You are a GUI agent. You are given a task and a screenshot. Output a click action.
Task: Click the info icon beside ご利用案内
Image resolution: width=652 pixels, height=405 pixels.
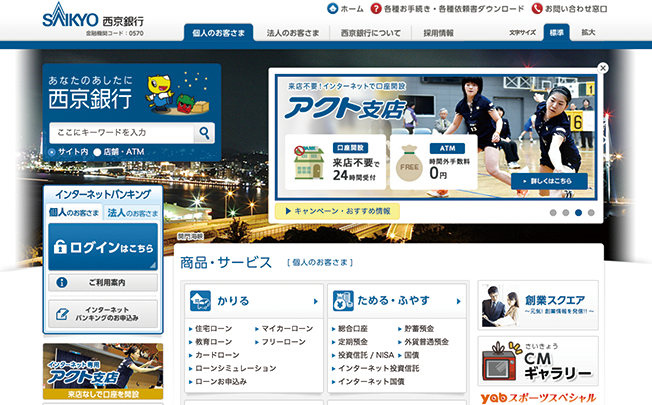point(62,282)
